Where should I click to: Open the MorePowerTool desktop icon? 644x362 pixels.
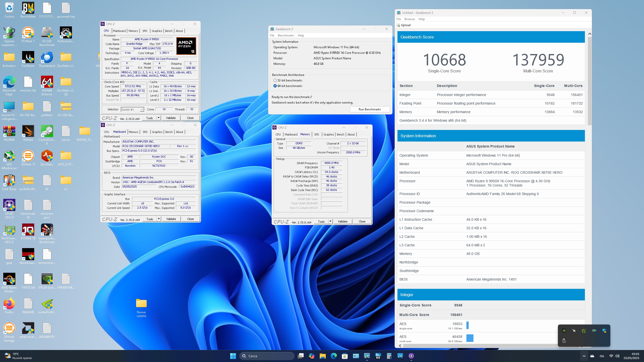(x=28, y=257)
